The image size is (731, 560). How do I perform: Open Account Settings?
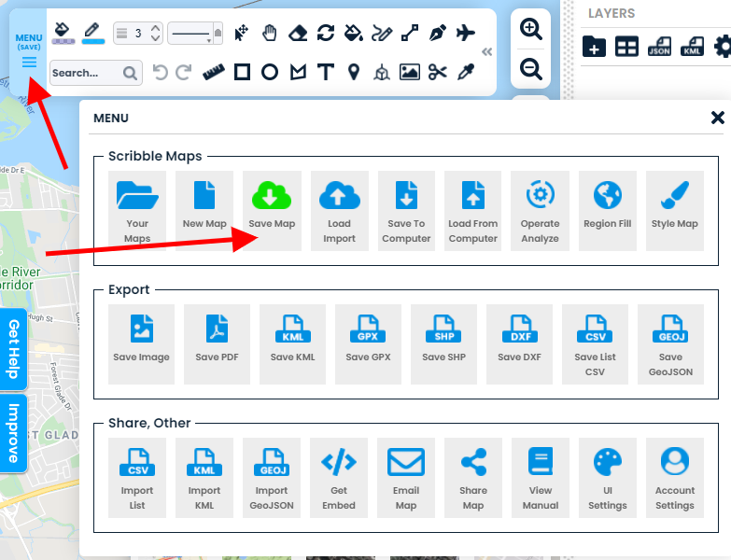[674, 477]
